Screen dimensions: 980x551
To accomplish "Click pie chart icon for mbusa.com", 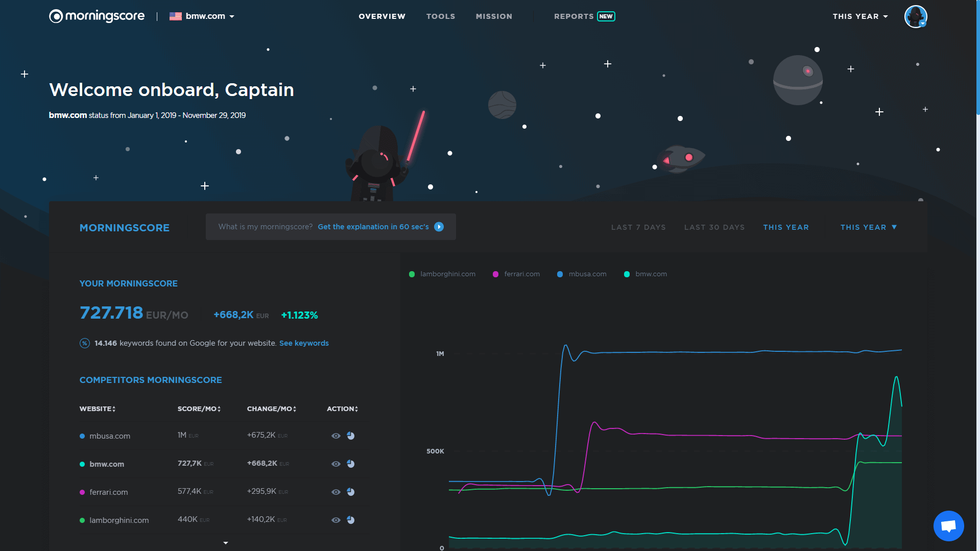I will (351, 436).
